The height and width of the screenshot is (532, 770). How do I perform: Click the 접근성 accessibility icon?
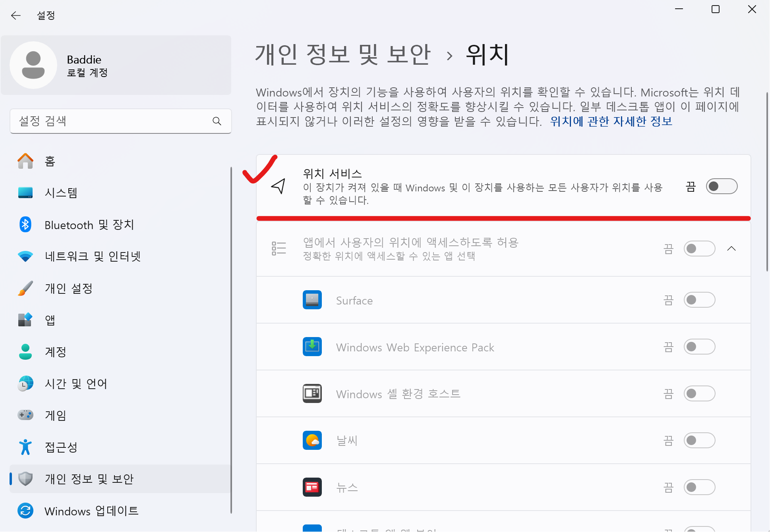coord(25,447)
